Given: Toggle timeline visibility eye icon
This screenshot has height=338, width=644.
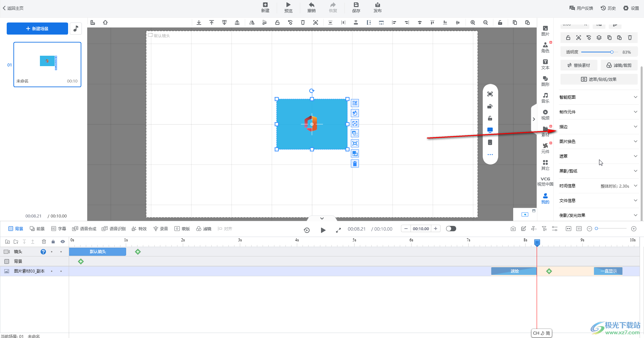Looking at the screenshot, I should point(63,242).
